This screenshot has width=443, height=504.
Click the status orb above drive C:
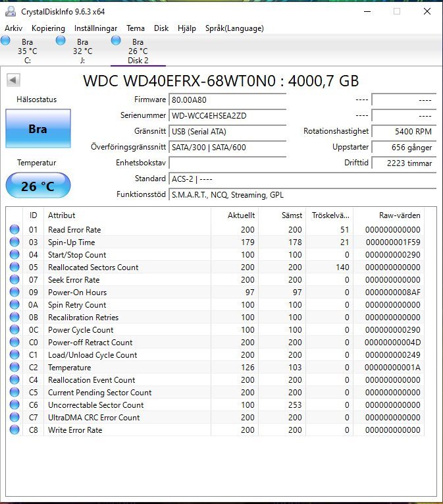(6, 41)
